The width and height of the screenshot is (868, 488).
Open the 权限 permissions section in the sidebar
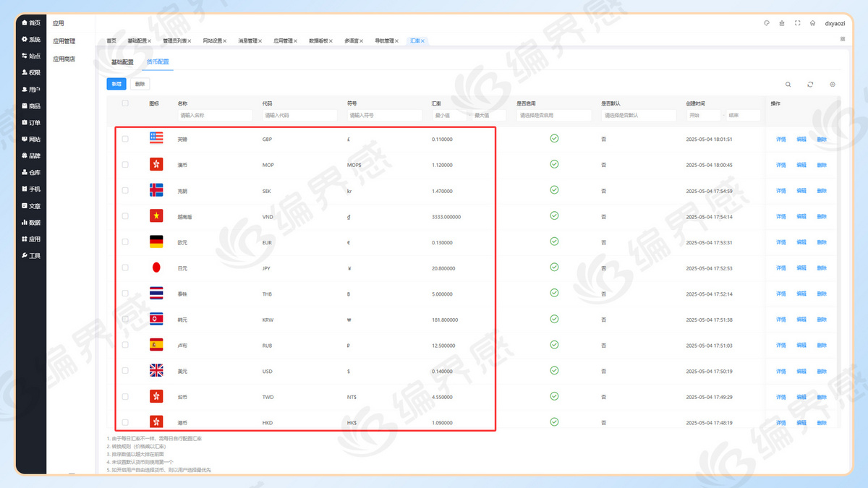31,73
